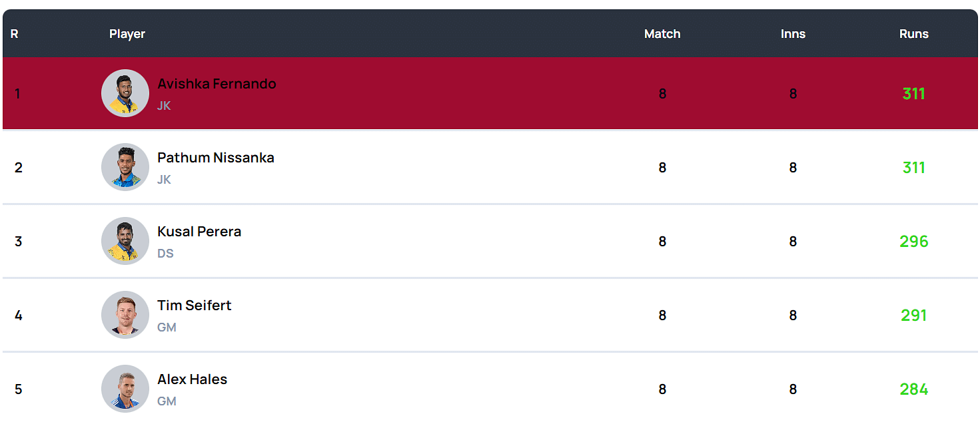Click Alex Hales' 284 runs value

coord(913,389)
